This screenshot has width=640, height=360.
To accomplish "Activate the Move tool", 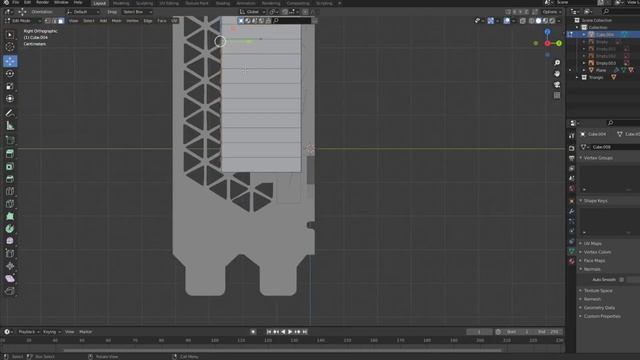I will click(x=10, y=61).
